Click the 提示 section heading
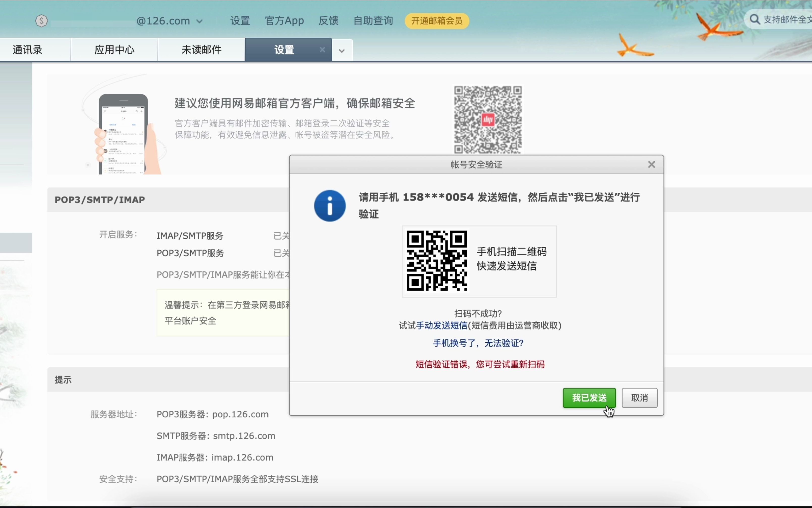Image resolution: width=812 pixels, height=508 pixels. pos(63,380)
